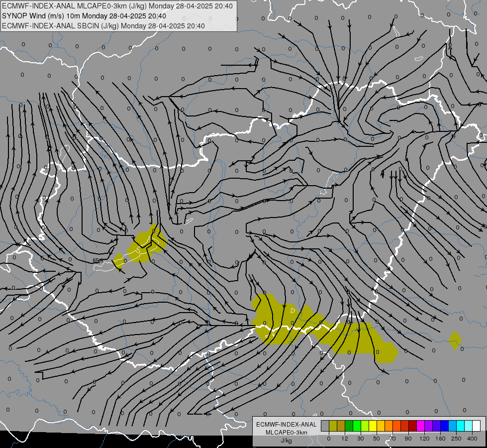Image resolution: width=487 pixels, height=448 pixels.
Task: Click the ECMWF SBCIN title line
Action: [103, 26]
